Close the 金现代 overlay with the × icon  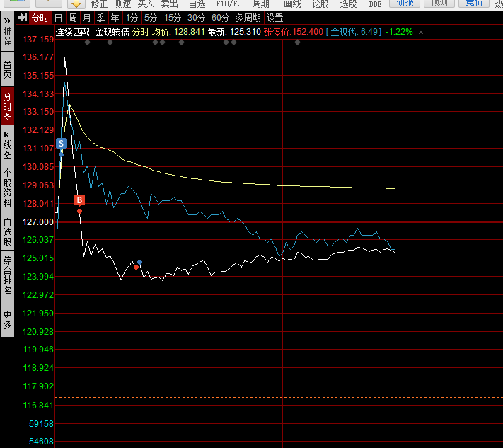[421, 33]
